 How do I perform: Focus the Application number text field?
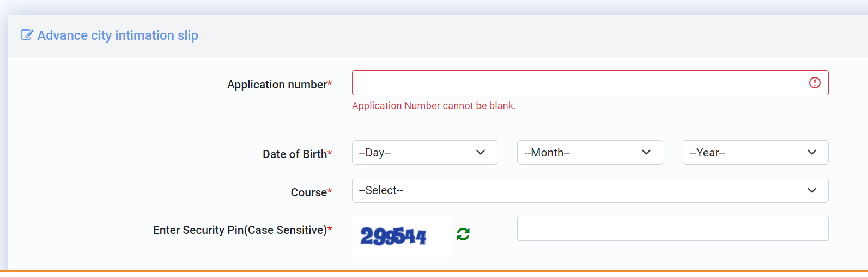[x=590, y=83]
